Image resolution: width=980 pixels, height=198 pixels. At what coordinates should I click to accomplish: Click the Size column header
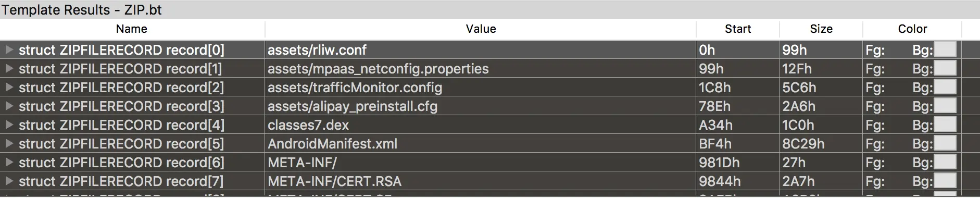point(821,29)
